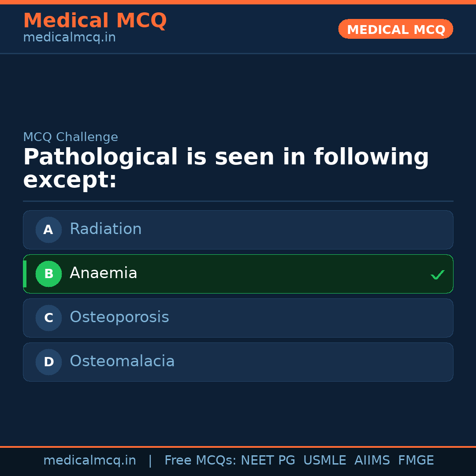Viewport: 476px width, 476px height.
Task: Click the FMGE footer text
Action: (416, 460)
